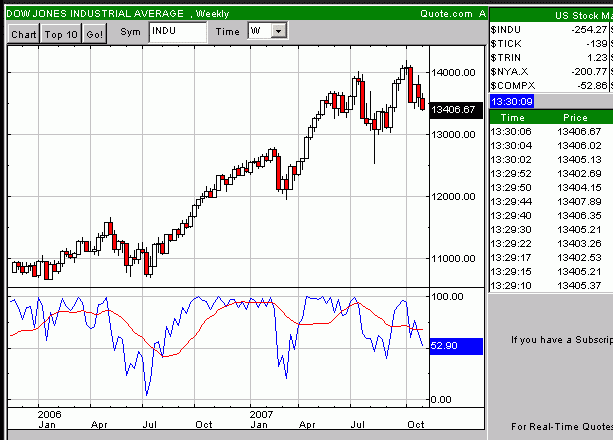Click the Price column header
The height and width of the screenshot is (440, 613).
coord(575,118)
